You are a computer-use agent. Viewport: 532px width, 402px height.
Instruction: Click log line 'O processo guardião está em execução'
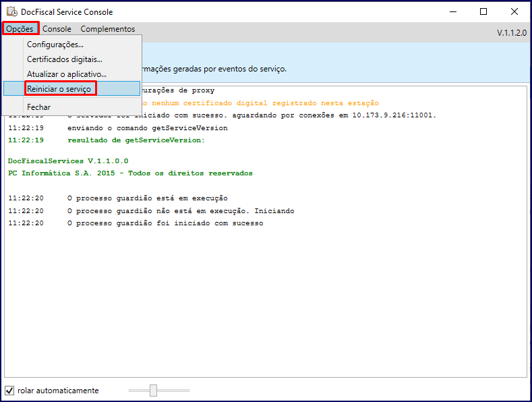[x=147, y=198]
